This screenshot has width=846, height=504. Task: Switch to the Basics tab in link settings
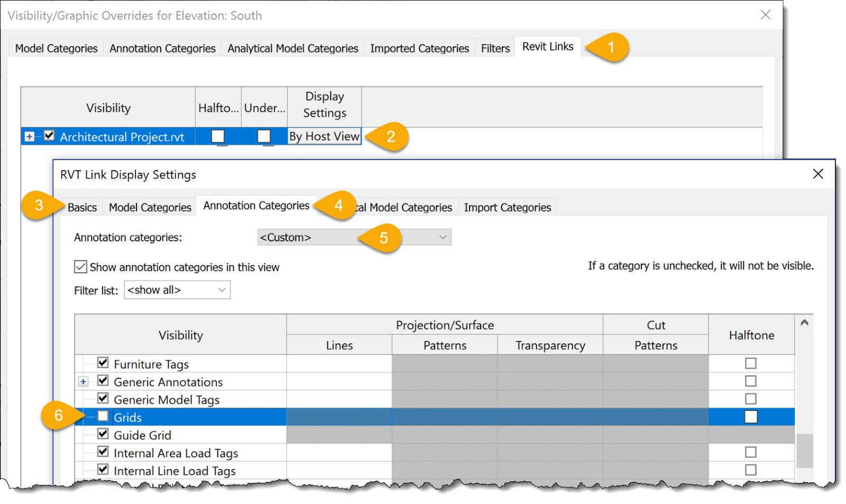[81, 207]
